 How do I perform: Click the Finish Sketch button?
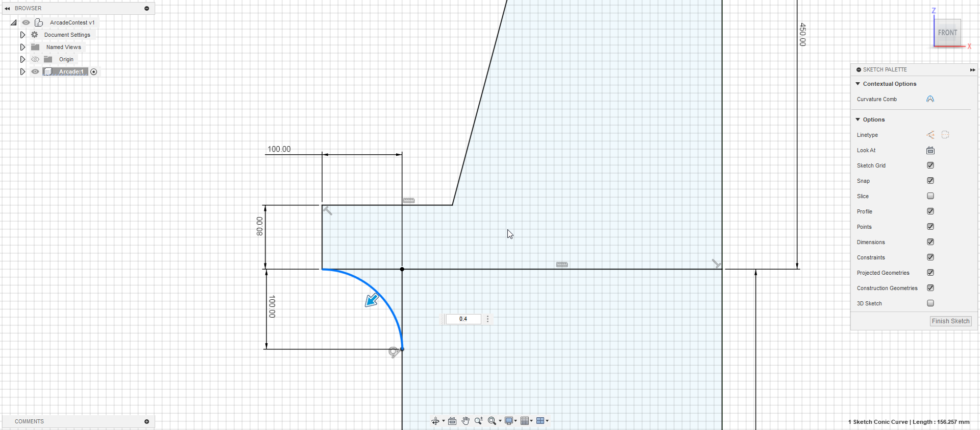coord(950,321)
